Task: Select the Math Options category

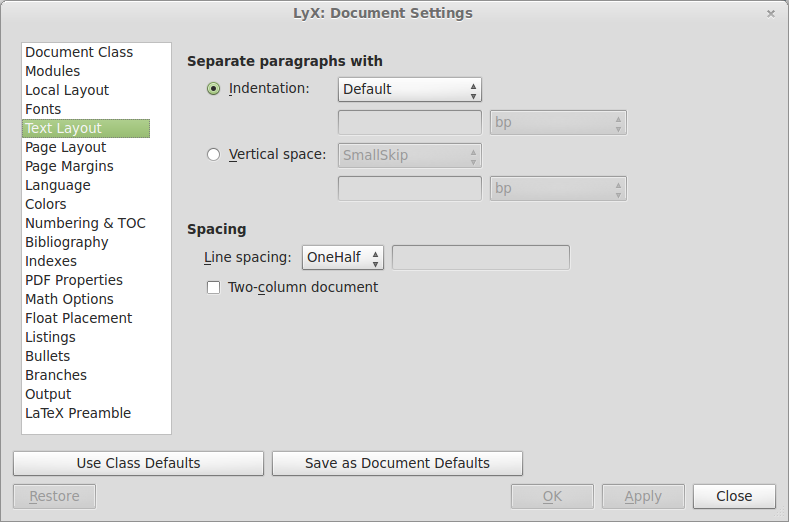Action: point(69,299)
